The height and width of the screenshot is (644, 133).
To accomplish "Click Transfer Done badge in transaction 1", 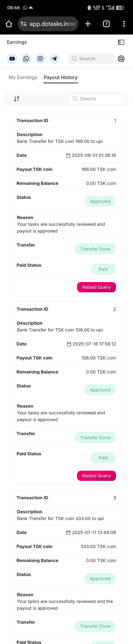I will pos(95,249).
